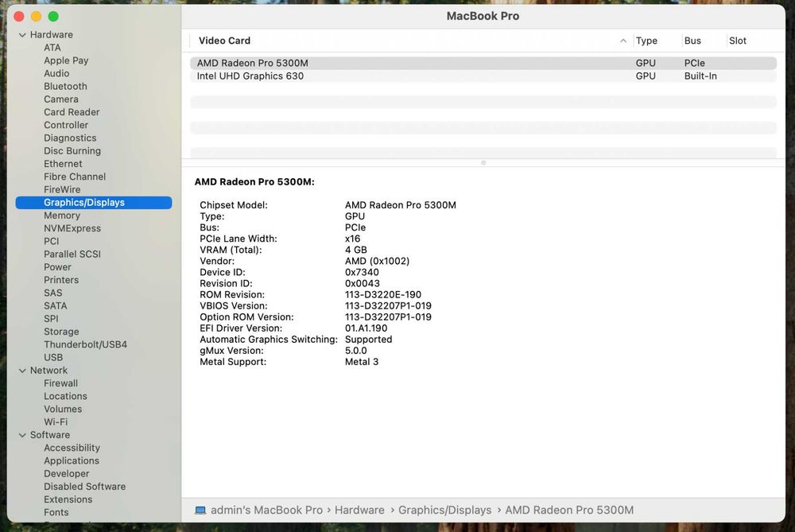Open Apple Pay in the sidebar
The height and width of the screenshot is (532, 795).
(66, 60)
